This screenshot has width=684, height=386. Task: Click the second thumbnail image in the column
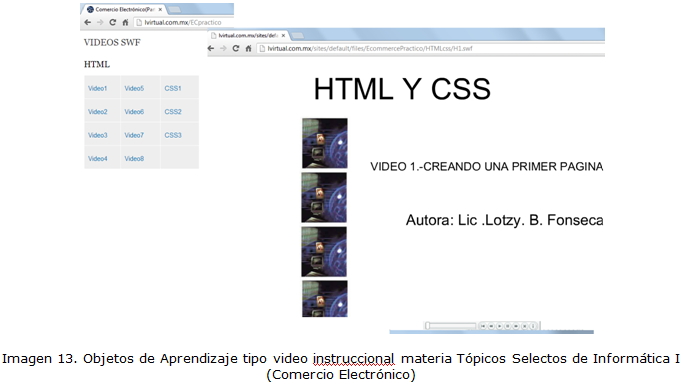point(324,198)
